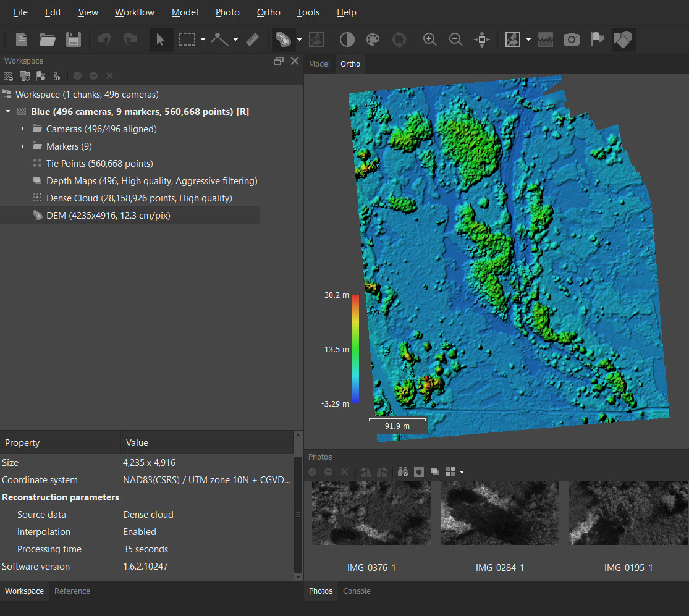Open the Workflow menu

tap(135, 12)
